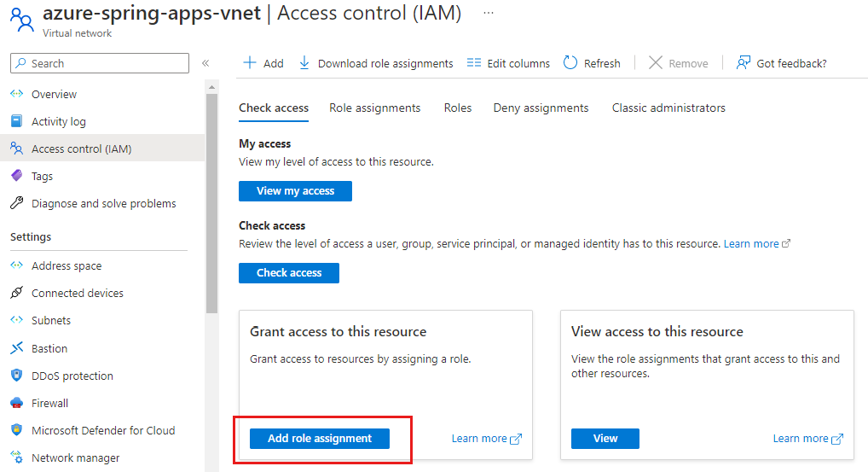The width and height of the screenshot is (868, 472).
Task: Click the View access to this resource heading
Action: pyautogui.click(x=657, y=331)
